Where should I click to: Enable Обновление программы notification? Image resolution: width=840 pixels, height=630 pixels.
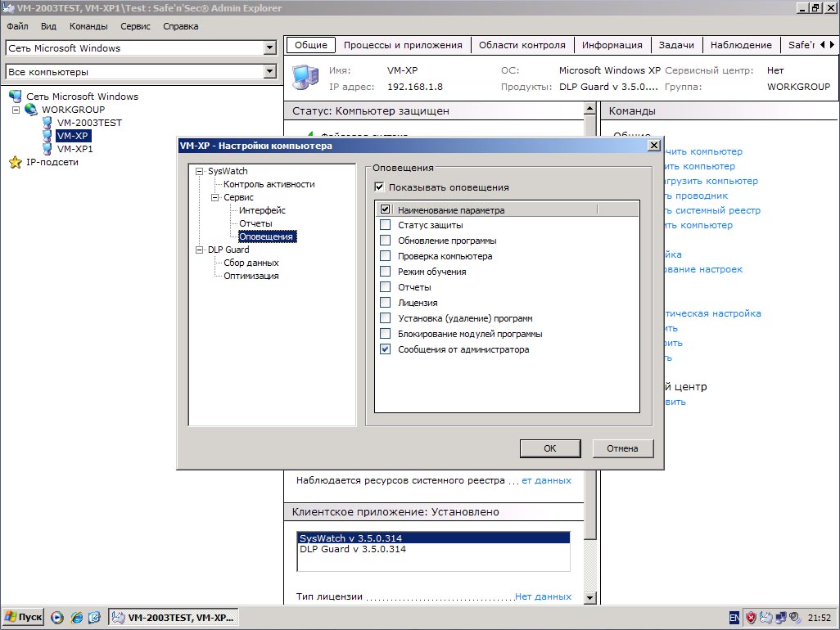point(385,240)
